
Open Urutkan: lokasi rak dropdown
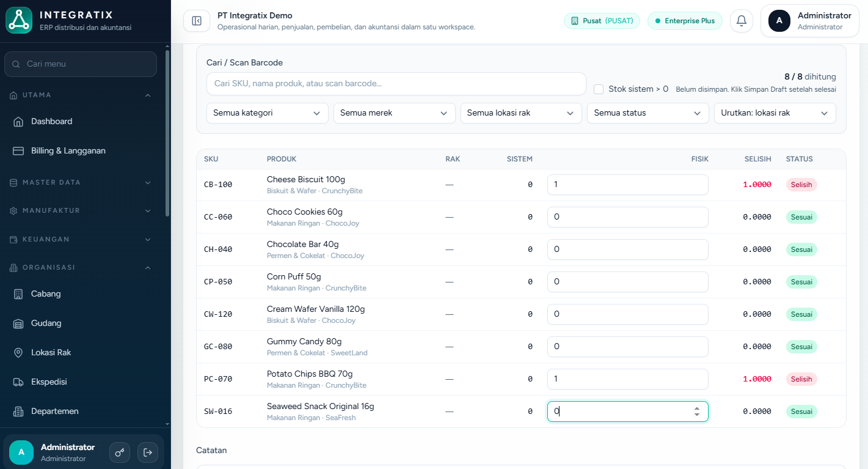[775, 113]
